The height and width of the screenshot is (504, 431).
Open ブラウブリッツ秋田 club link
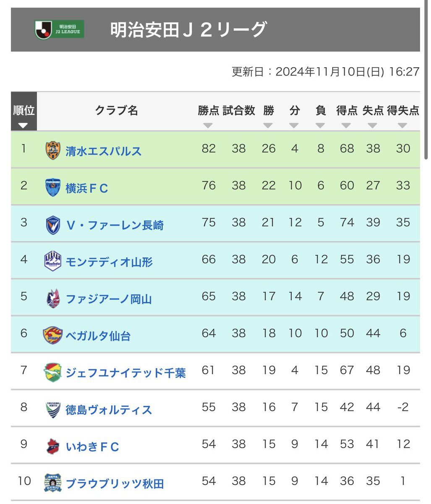pos(115,484)
